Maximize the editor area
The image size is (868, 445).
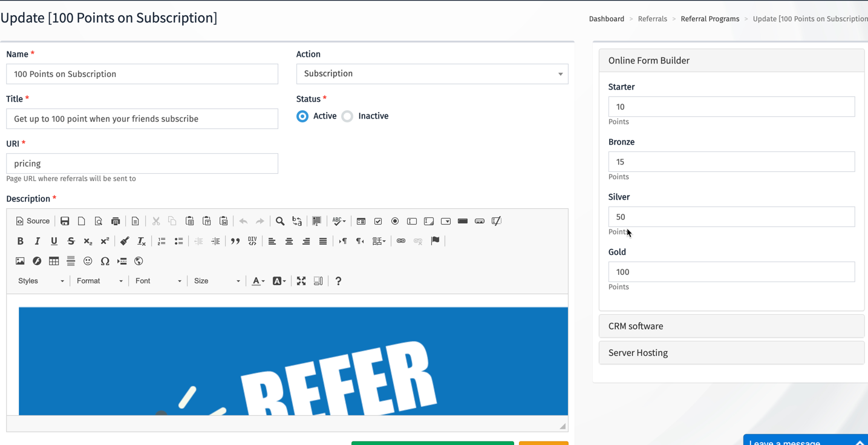[301, 281]
